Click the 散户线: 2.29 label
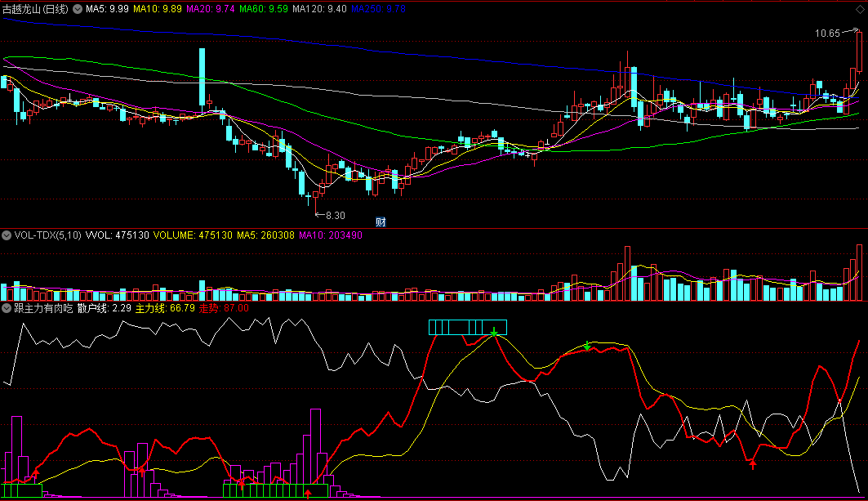The image size is (868, 501). [x=104, y=308]
